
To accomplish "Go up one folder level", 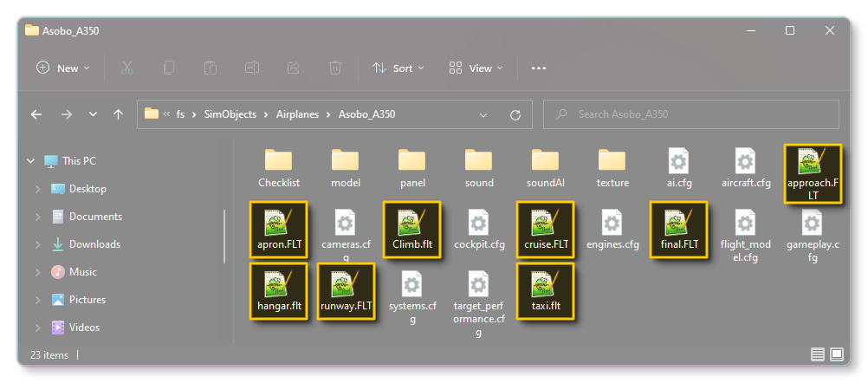I will 118,114.
